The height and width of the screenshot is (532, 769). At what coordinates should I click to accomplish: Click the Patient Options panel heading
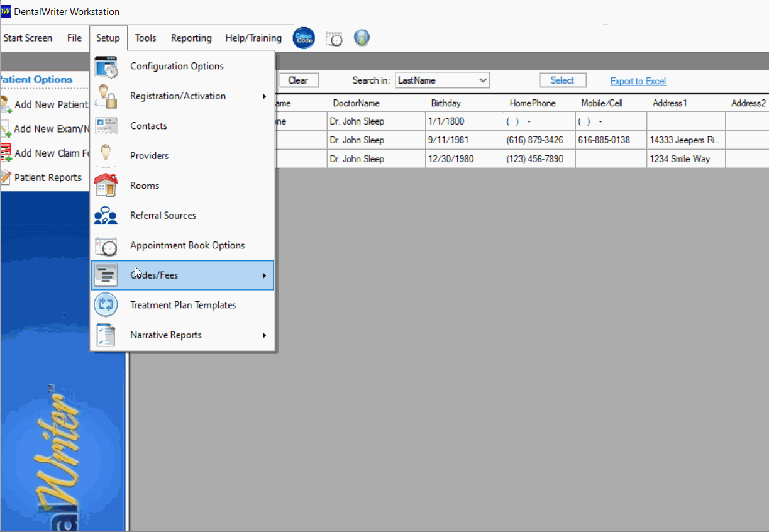[x=36, y=80]
